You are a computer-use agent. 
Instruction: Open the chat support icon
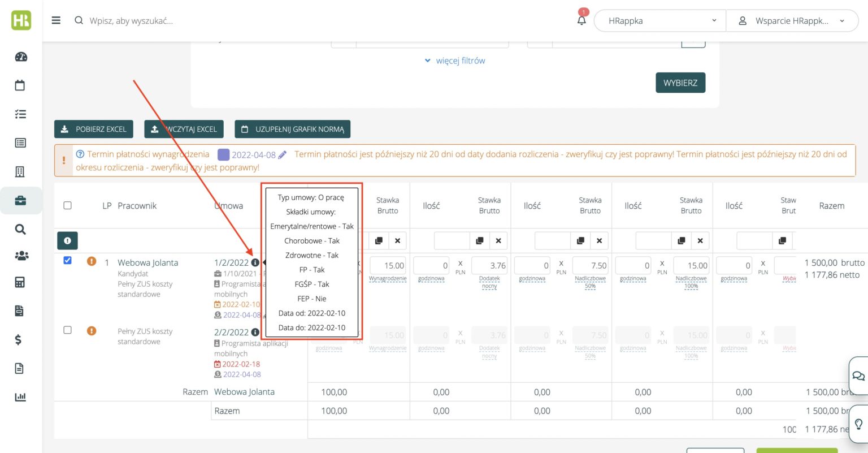pyautogui.click(x=858, y=376)
